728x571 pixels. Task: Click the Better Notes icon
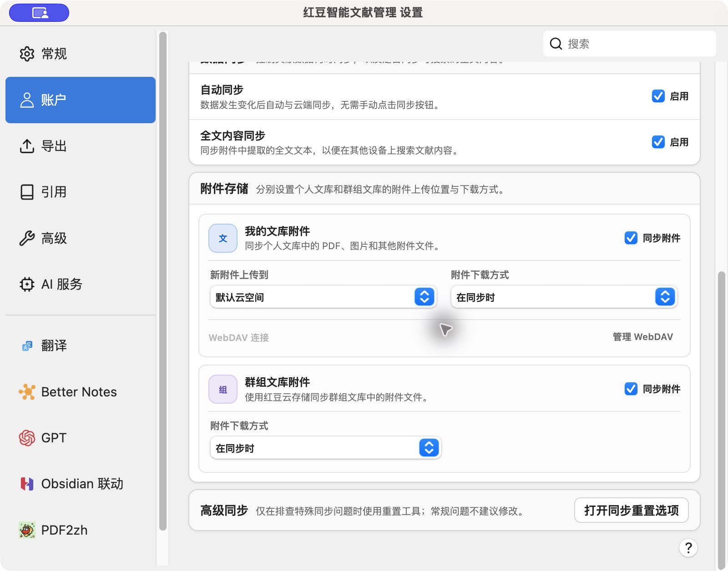pyautogui.click(x=27, y=392)
